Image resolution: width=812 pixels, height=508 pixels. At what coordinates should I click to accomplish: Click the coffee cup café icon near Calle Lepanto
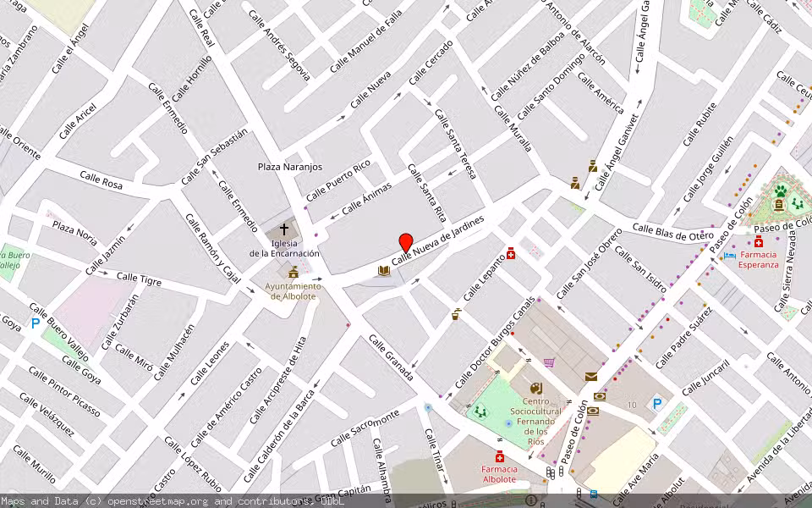point(455,315)
